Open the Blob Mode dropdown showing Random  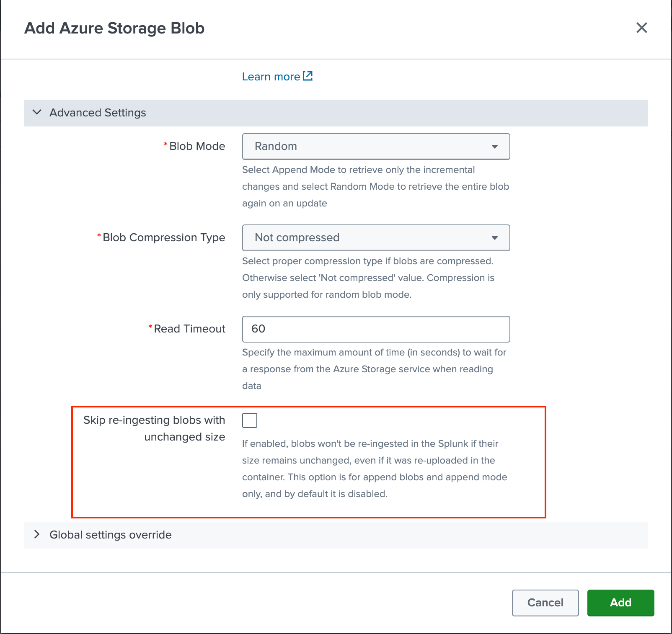coord(375,147)
